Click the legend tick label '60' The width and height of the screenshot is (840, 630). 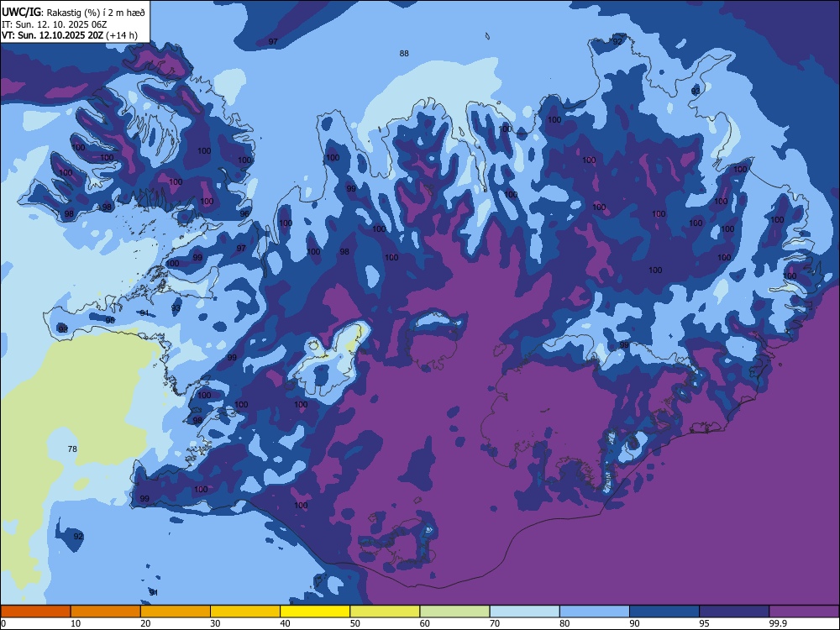click(x=425, y=623)
